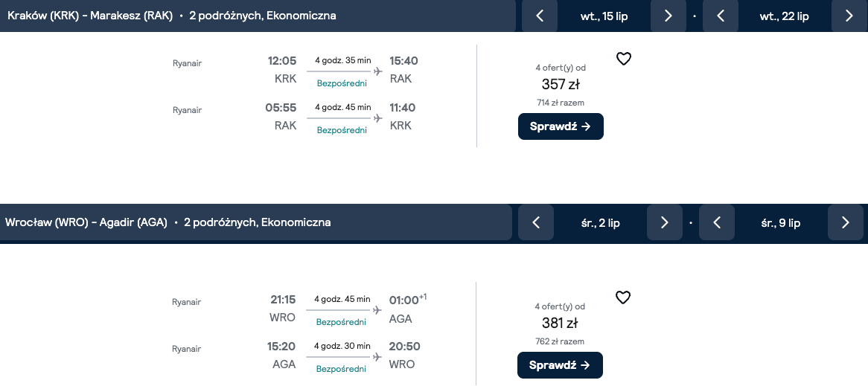Save the Kraków–Marakesz flight with the heart icon
The image size is (868, 386).
624,59
